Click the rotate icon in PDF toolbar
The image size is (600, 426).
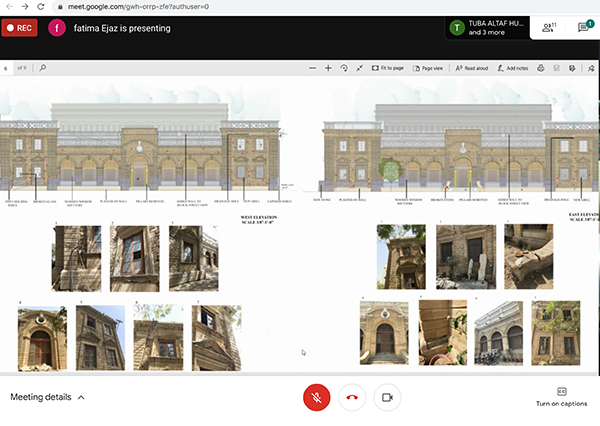[x=344, y=68]
